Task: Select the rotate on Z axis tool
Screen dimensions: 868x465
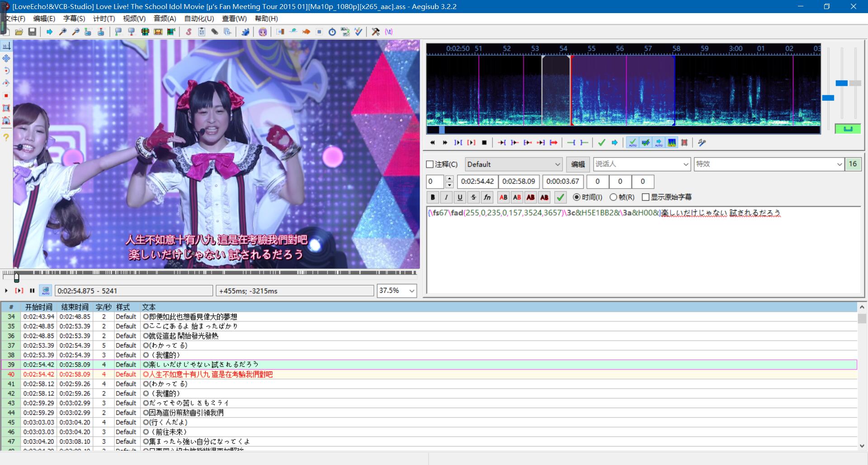Action: point(6,70)
